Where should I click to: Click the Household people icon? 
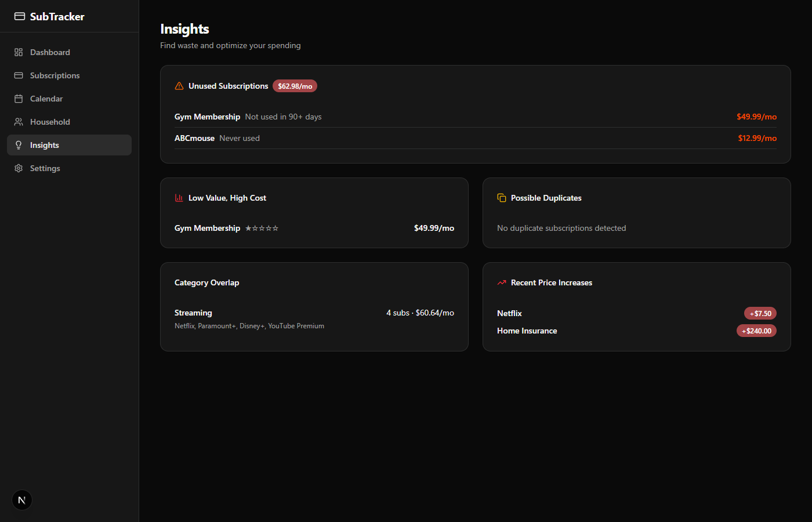(19, 122)
